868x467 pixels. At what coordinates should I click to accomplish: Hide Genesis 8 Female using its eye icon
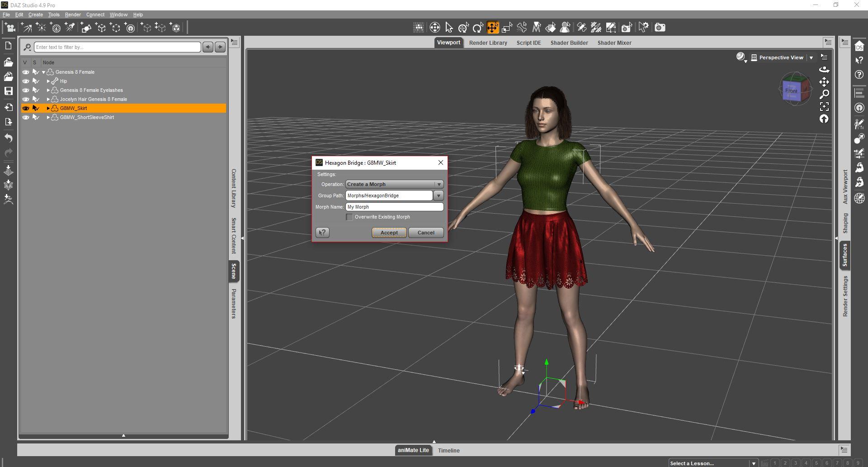pyautogui.click(x=26, y=72)
